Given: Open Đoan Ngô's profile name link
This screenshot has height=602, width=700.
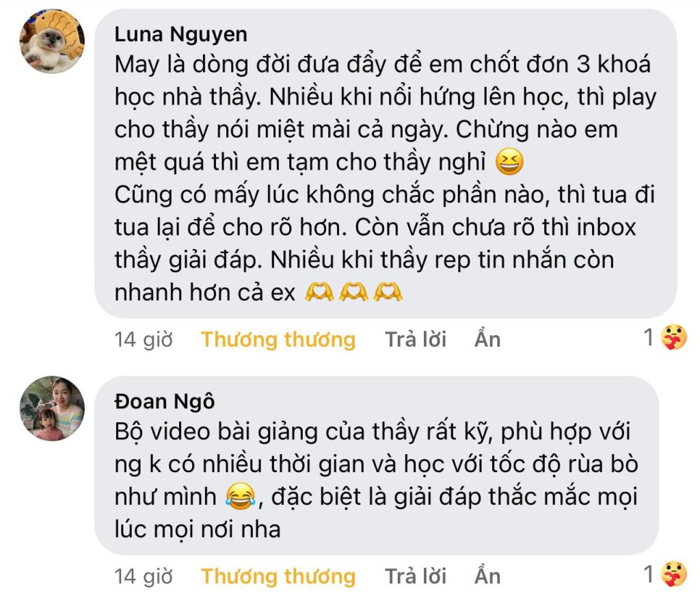Looking at the screenshot, I should pyautogui.click(x=164, y=401).
